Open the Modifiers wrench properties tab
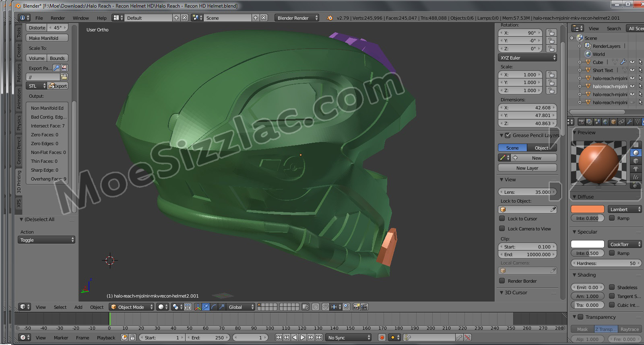The width and height of the screenshot is (644, 345). pos(630,121)
